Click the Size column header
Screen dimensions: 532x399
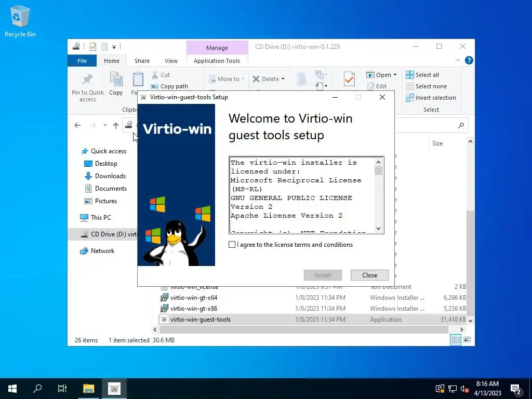(437, 143)
